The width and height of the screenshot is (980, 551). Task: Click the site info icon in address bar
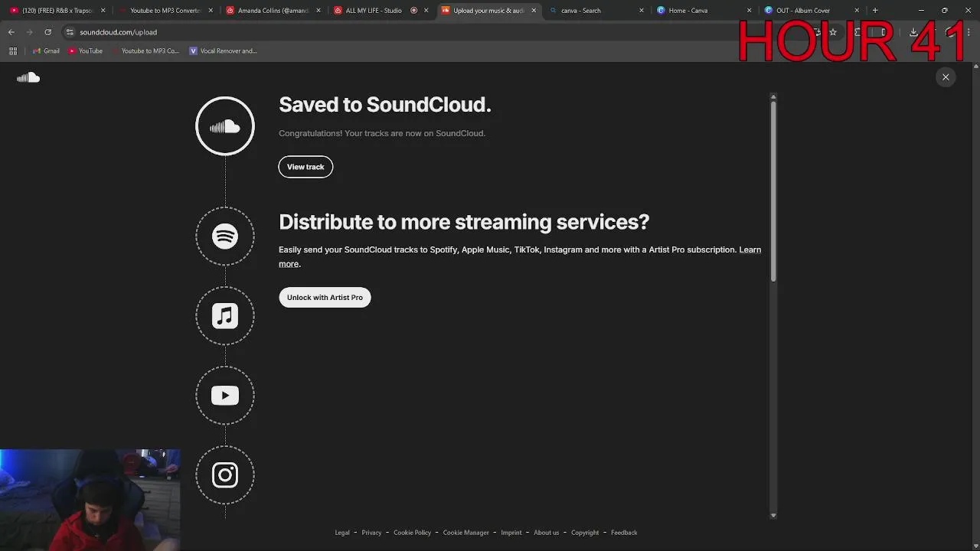[70, 32]
